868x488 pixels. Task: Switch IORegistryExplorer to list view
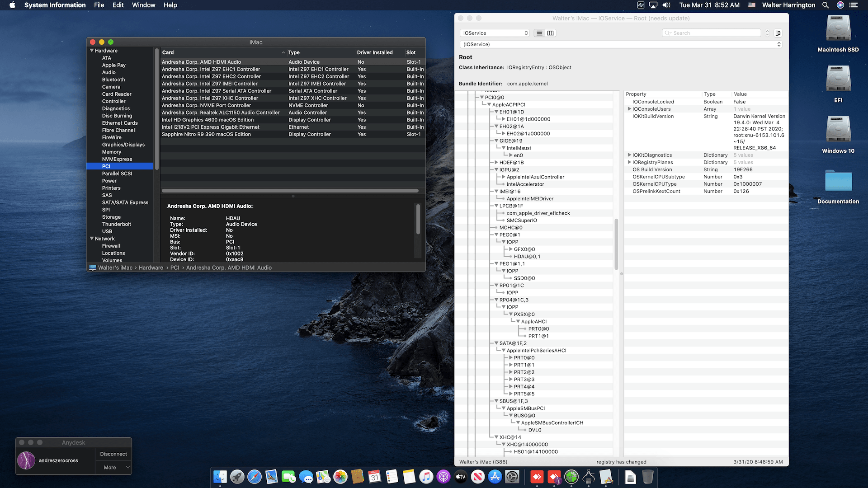tap(539, 33)
